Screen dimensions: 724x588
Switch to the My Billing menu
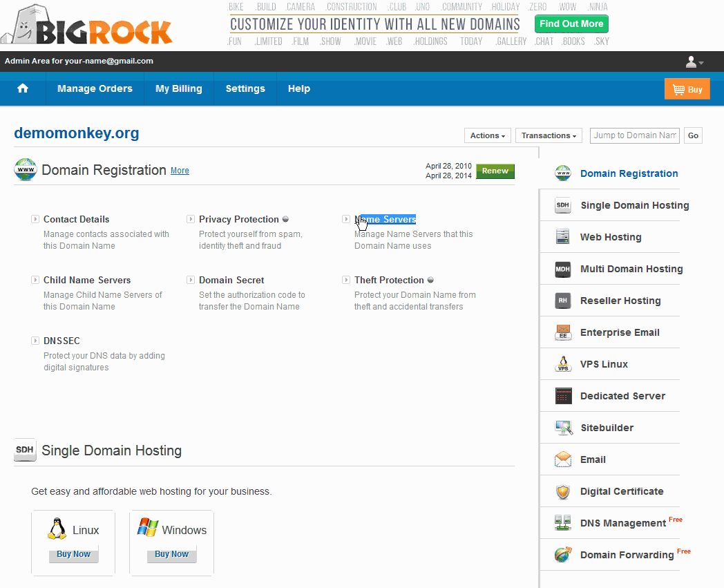coord(179,88)
